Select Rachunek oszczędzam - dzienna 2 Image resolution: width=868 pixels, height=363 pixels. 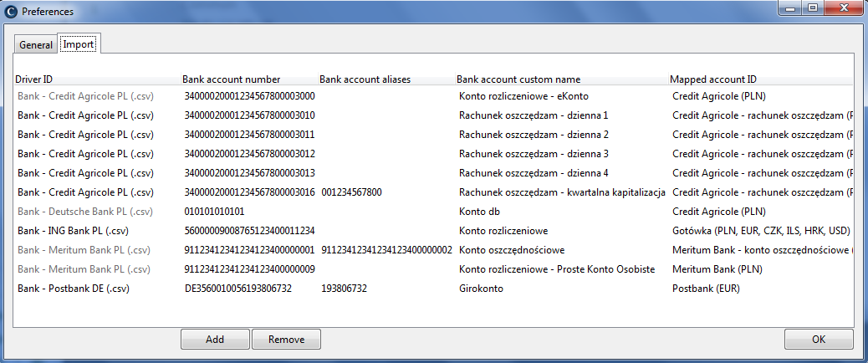(534, 135)
